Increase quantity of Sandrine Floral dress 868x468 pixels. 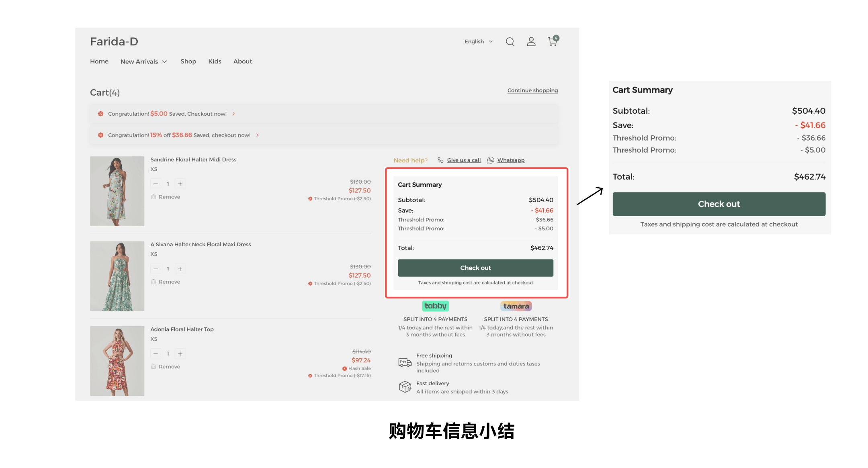pyautogui.click(x=180, y=183)
